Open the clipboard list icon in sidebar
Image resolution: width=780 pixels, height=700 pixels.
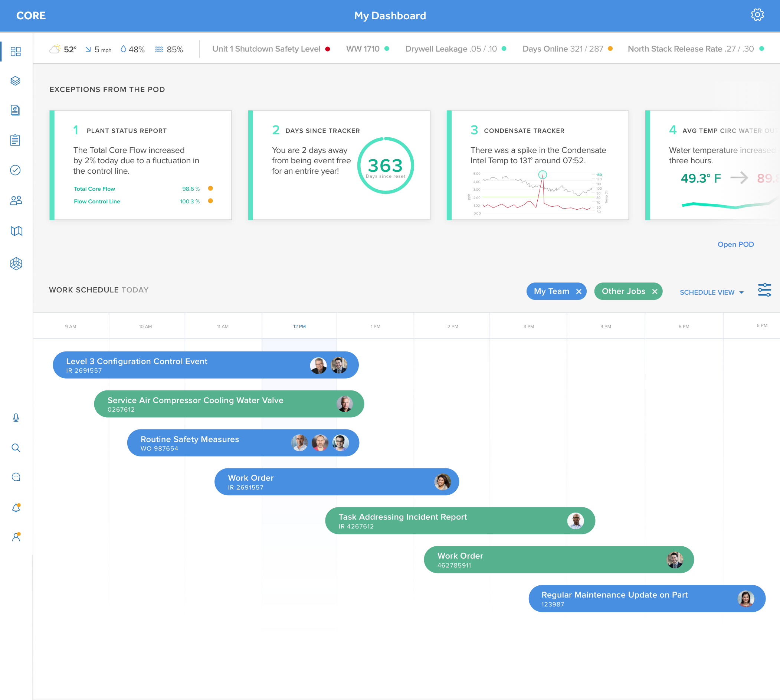(x=15, y=140)
